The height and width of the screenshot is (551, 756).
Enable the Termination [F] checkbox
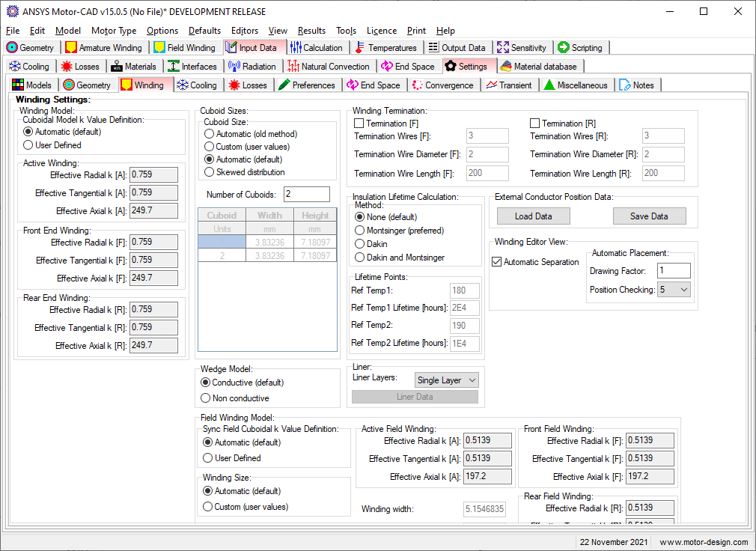click(359, 124)
